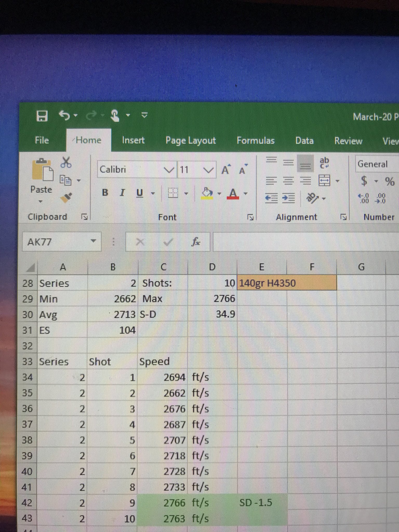Click the Undo arrow icon
This screenshot has width=399, height=532.
(x=65, y=115)
